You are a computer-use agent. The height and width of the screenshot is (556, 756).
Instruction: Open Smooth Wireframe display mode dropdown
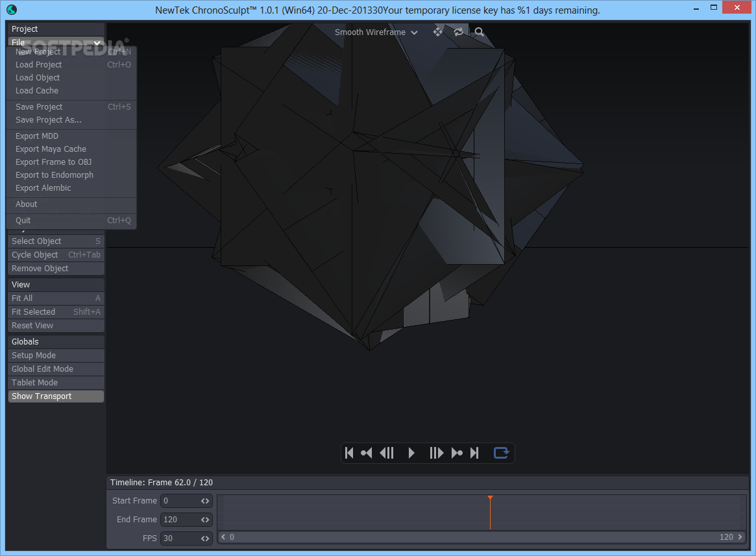click(x=376, y=32)
